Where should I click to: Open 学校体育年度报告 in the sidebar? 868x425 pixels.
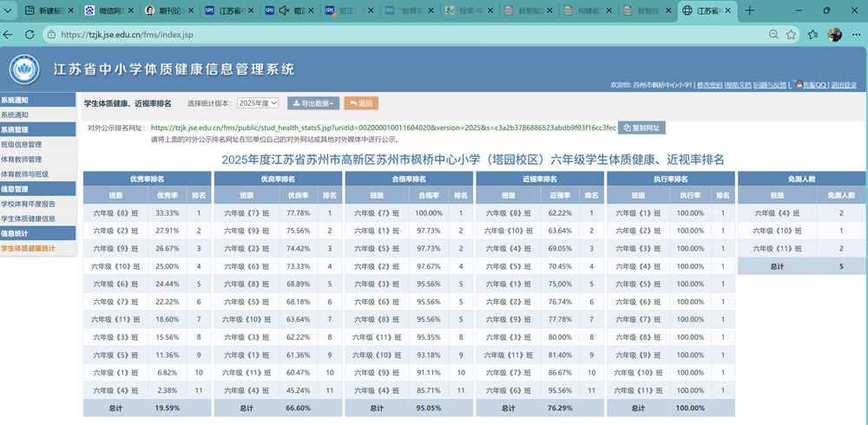click(x=29, y=204)
